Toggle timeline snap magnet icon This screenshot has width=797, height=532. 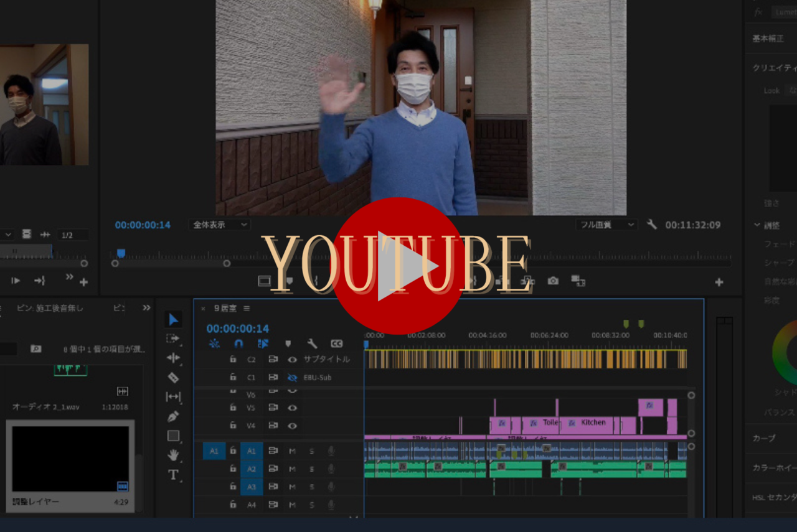[238, 343]
